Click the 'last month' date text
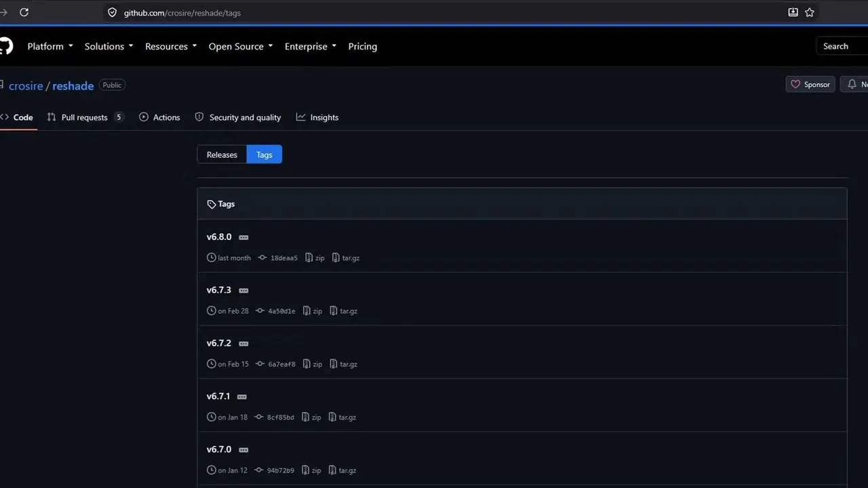 click(234, 258)
